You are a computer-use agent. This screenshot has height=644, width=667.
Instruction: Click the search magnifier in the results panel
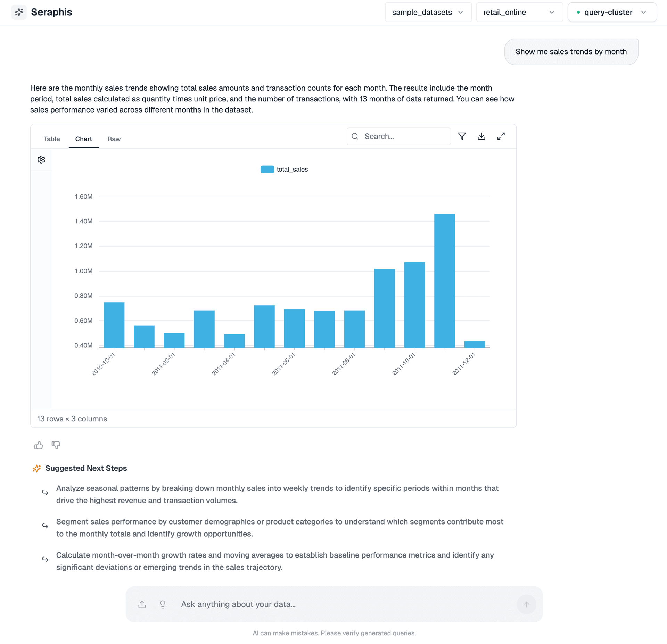click(x=355, y=136)
